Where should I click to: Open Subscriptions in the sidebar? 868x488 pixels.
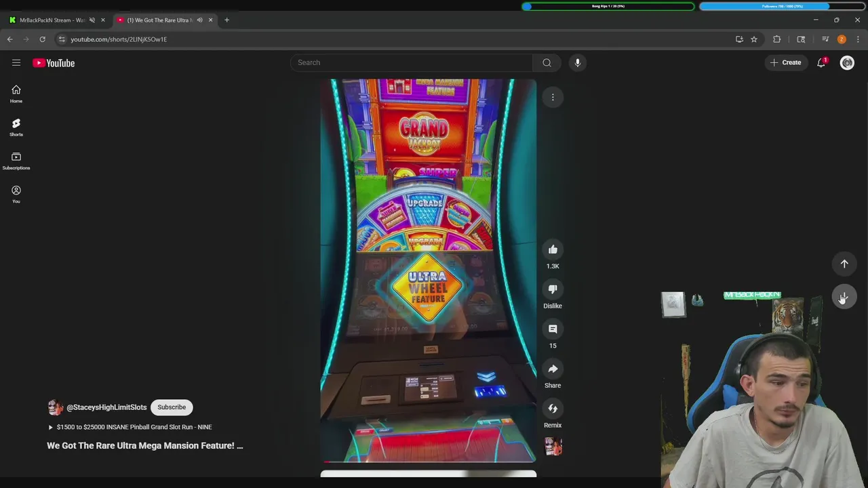[16, 161]
